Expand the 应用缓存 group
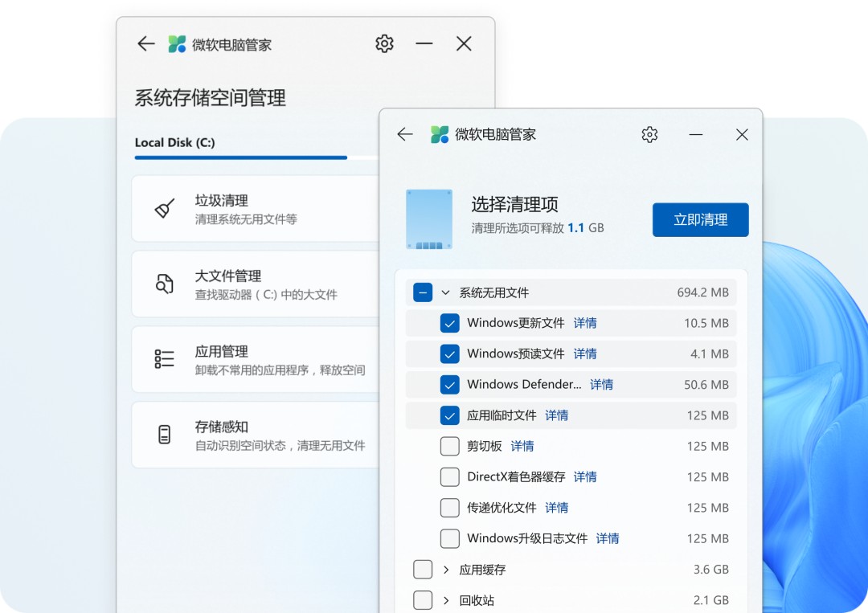The width and height of the screenshot is (868, 613). pyautogui.click(x=445, y=570)
